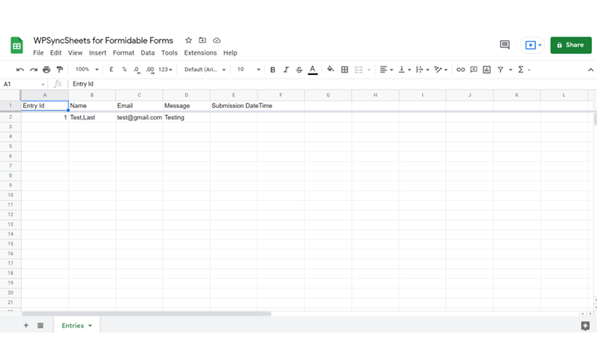
Task: Insert link icon
Action: 461,70
